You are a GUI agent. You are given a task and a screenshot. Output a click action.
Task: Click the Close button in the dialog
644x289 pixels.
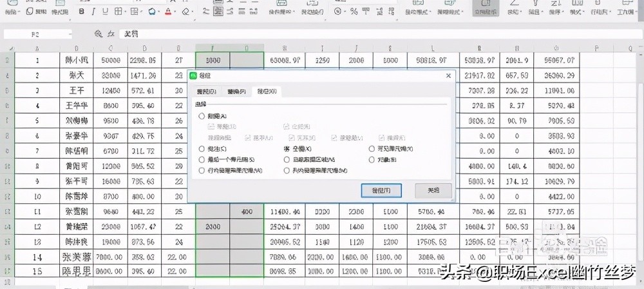(x=433, y=190)
